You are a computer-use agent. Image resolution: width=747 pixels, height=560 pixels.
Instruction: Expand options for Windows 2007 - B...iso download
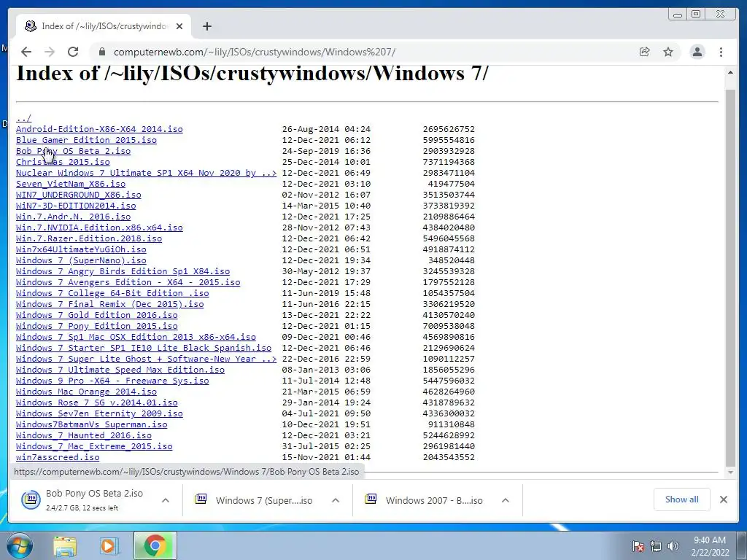click(506, 500)
